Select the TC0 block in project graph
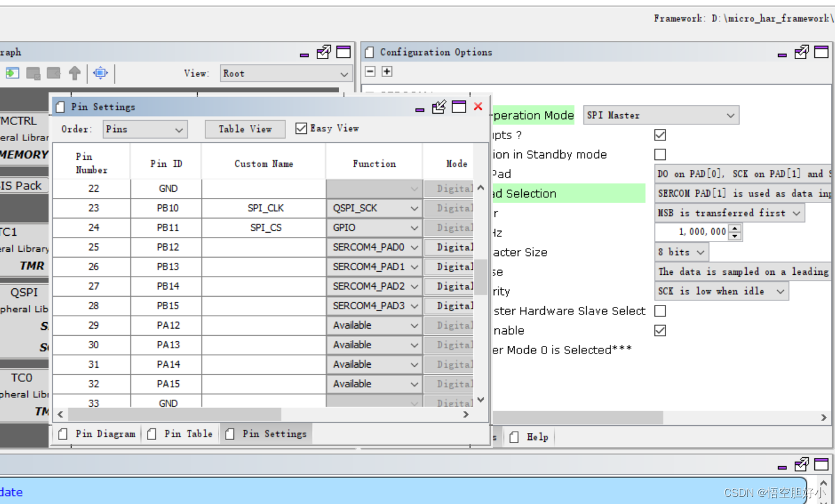Screen dimensions: 835x504 pyautogui.click(x=24, y=394)
